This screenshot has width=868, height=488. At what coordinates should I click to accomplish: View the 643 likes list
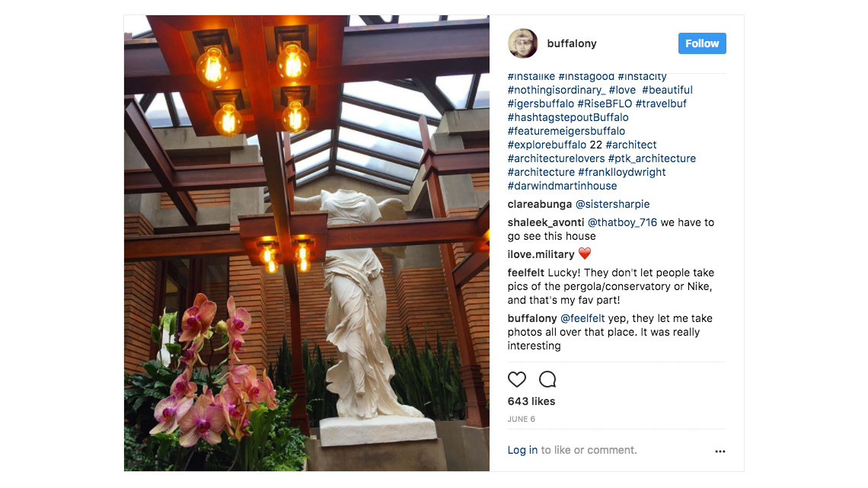click(x=531, y=401)
